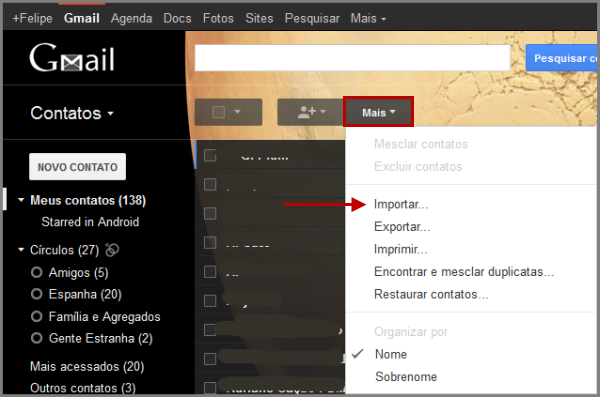Open Docs in top bar
This screenshot has height=397, width=600.
177,18
